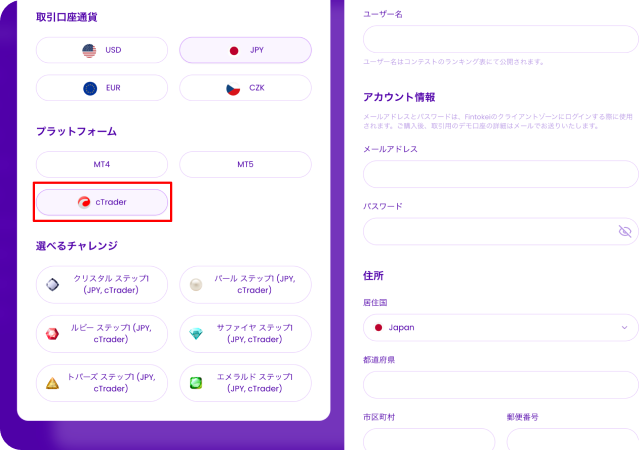
Task: Select サファイヤ ステップ1 challenge
Action: [x=245, y=334]
